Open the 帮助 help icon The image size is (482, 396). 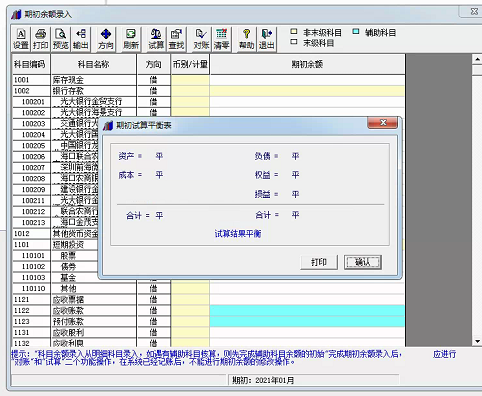(x=246, y=39)
